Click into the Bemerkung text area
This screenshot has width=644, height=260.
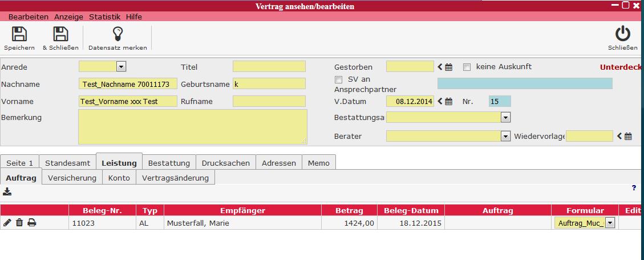192,127
